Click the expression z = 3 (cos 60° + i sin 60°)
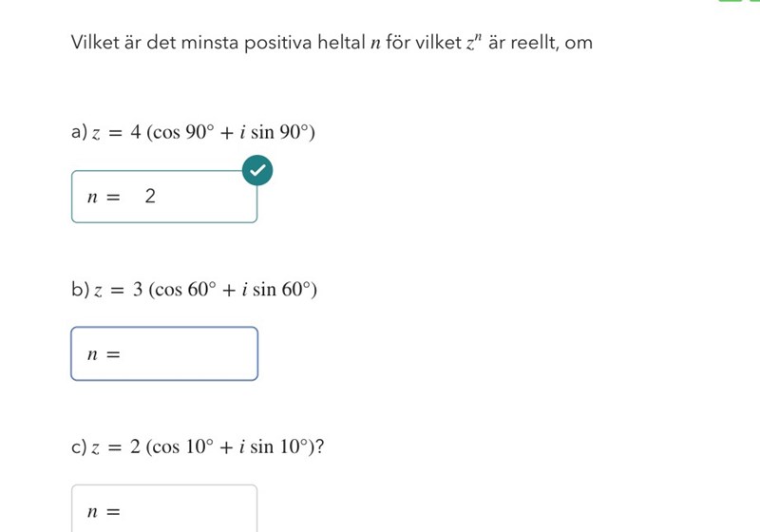Viewport: 760px width, 532px height. 203,289
